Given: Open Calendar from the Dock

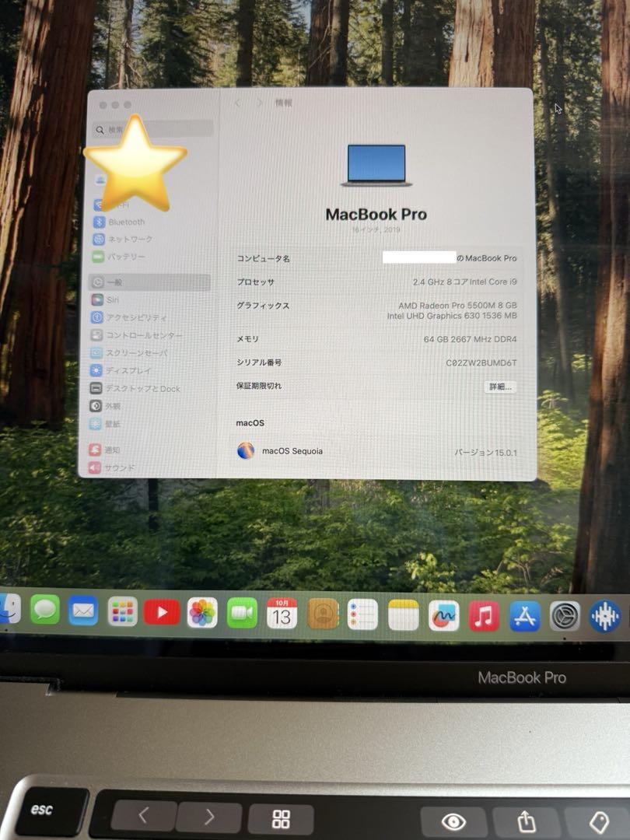Looking at the screenshot, I should (x=282, y=614).
